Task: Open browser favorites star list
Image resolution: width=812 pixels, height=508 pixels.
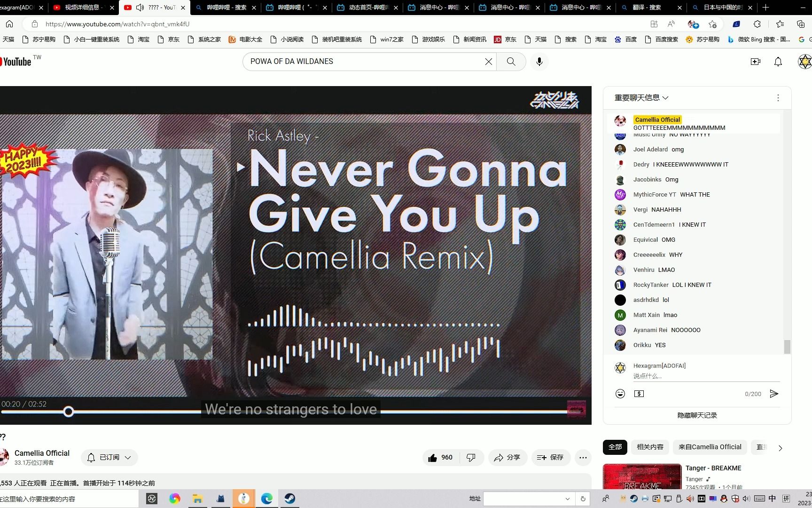Action: point(780,24)
